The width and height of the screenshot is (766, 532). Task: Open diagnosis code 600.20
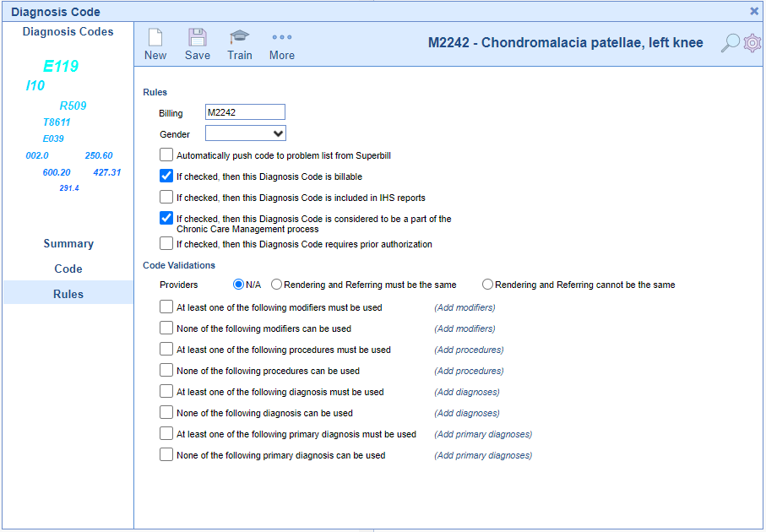(57, 172)
